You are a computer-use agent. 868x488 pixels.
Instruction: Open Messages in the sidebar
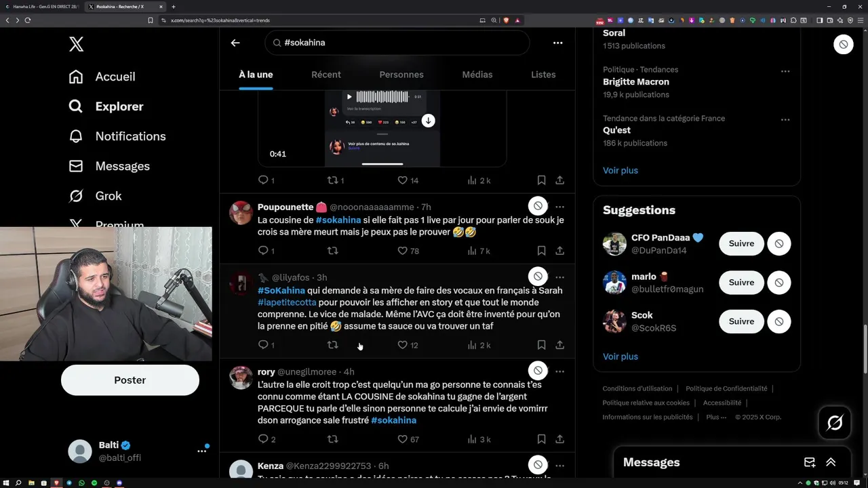tap(108, 166)
